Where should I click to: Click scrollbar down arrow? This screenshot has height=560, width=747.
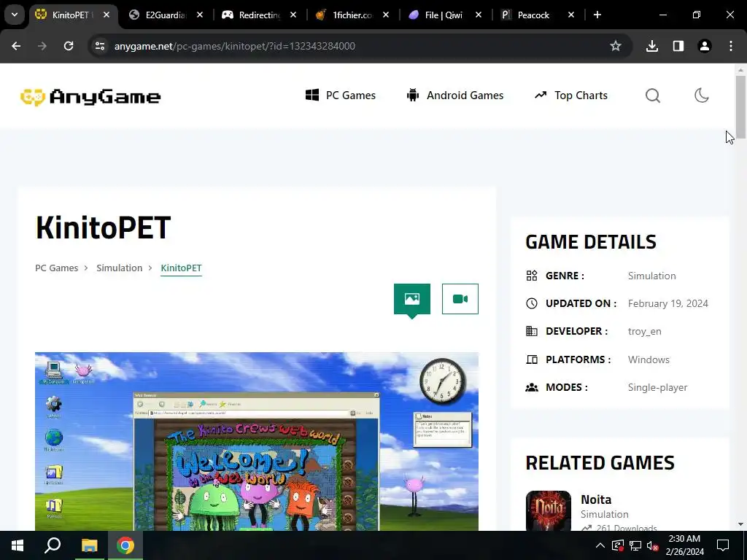click(x=740, y=524)
